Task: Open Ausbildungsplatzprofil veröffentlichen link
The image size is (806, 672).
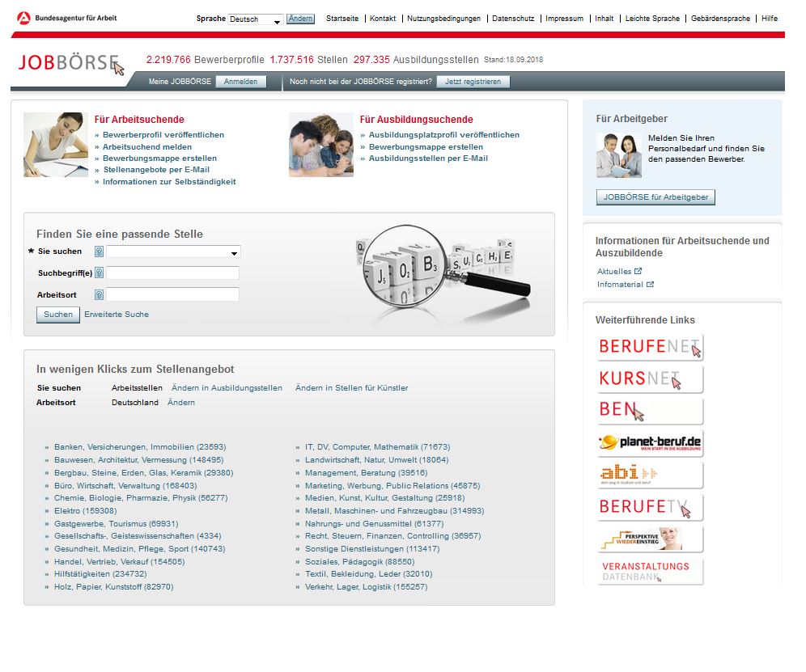Action: click(x=444, y=135)
